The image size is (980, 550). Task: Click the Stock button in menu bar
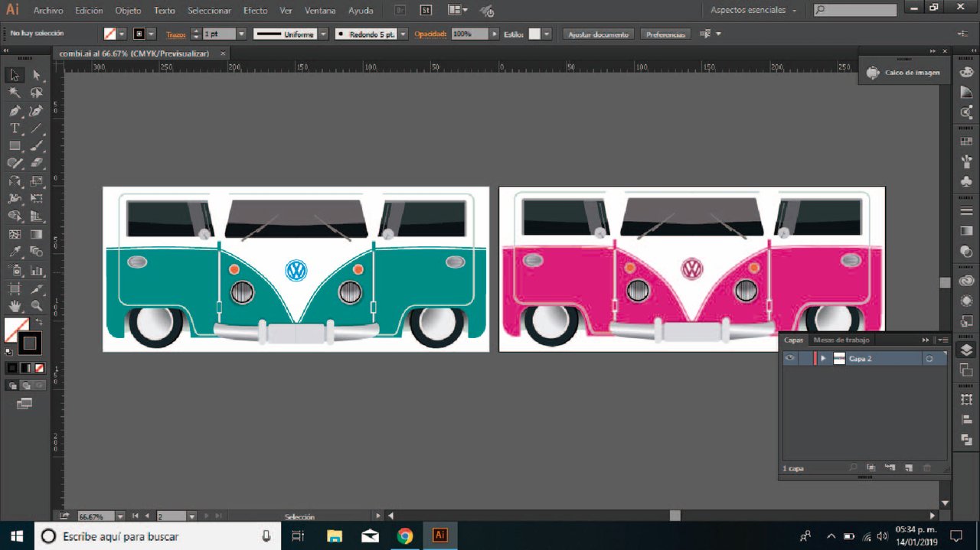426,10
